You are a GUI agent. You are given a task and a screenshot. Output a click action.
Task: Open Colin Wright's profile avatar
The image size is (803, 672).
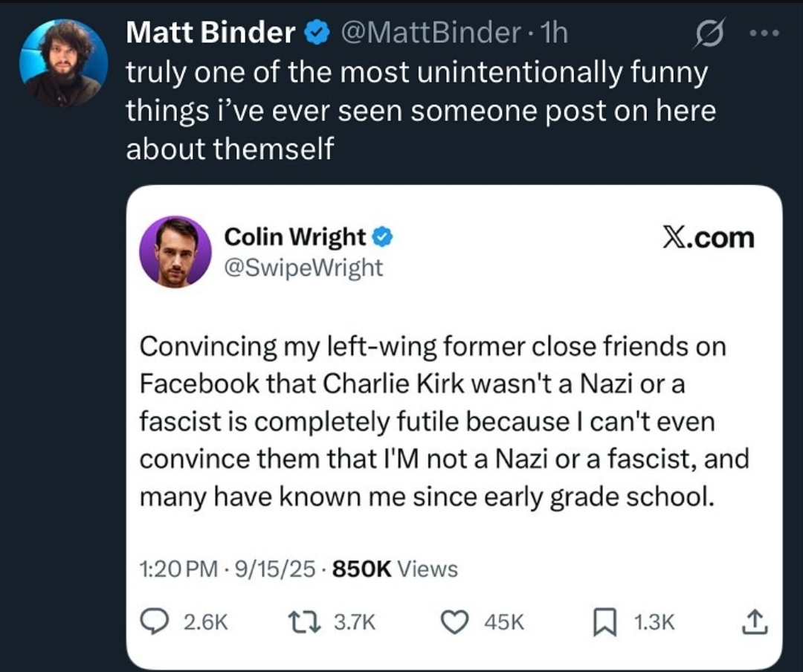tap(175, 251)
